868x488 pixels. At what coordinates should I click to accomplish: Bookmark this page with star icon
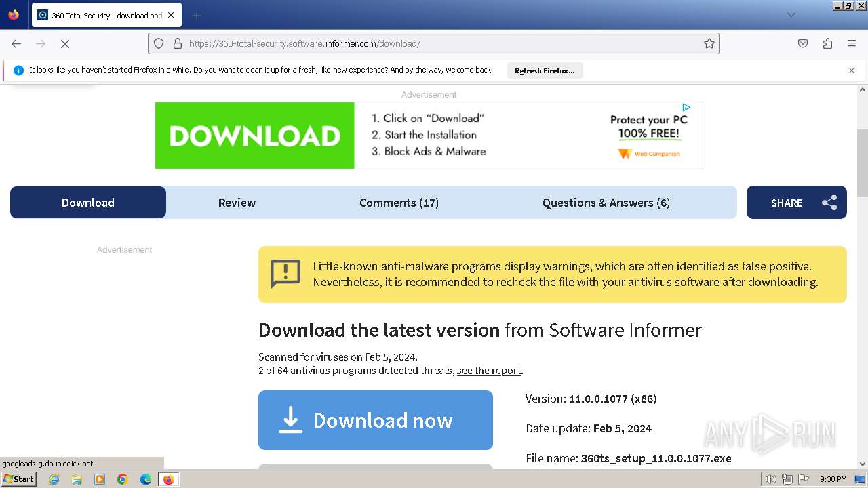pos(709,43)
